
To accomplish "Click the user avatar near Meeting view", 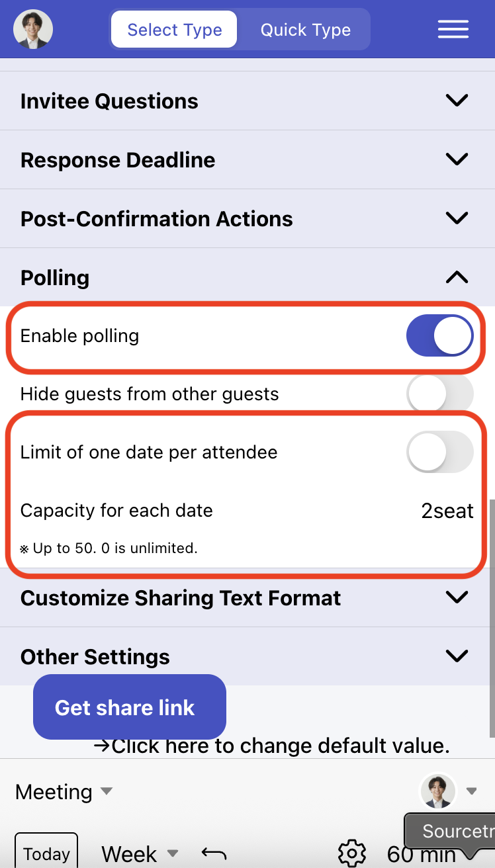I will pos(438,791).
